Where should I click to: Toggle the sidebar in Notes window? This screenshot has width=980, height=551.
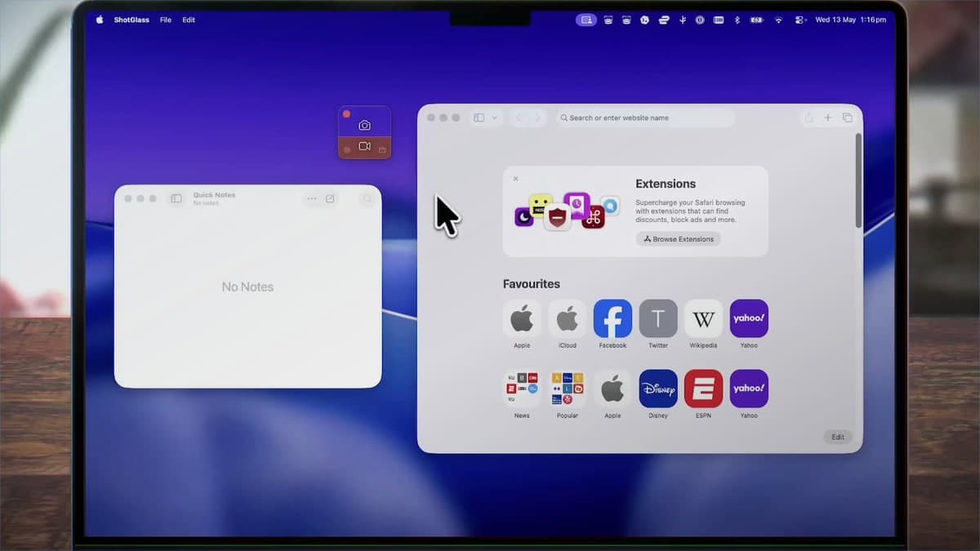(x=176, y=198)
